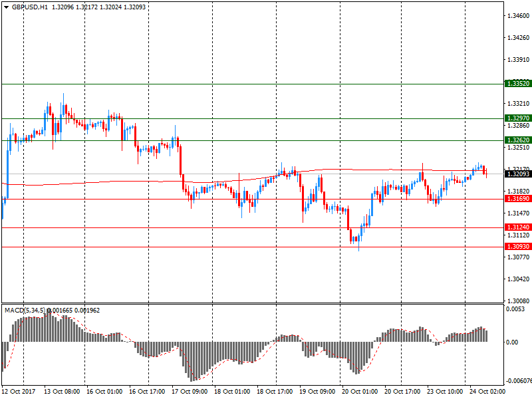Viewport: 532px width, 399px height.
Task: Select the 1.31470 price scale value
Action: (x=518, y=213)
